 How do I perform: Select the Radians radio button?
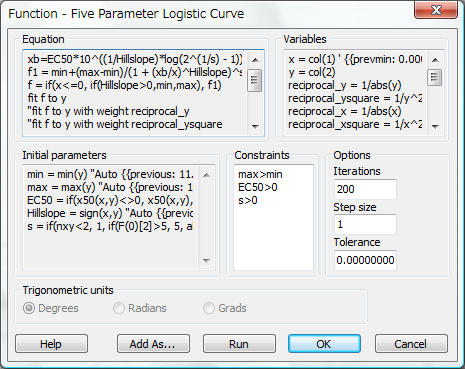[119, 308]
